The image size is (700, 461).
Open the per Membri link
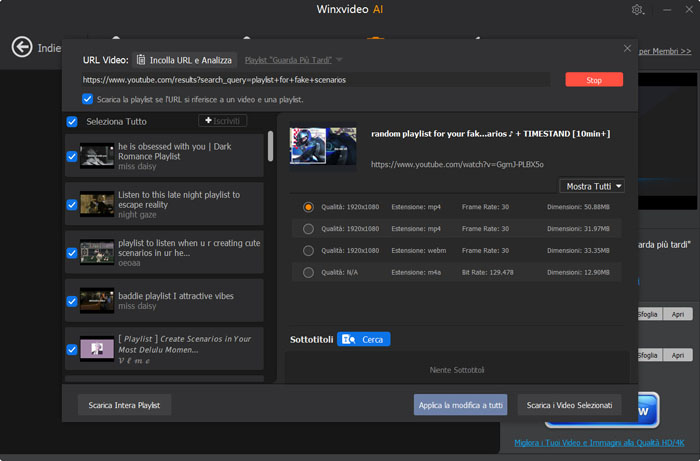click(665, 51)
